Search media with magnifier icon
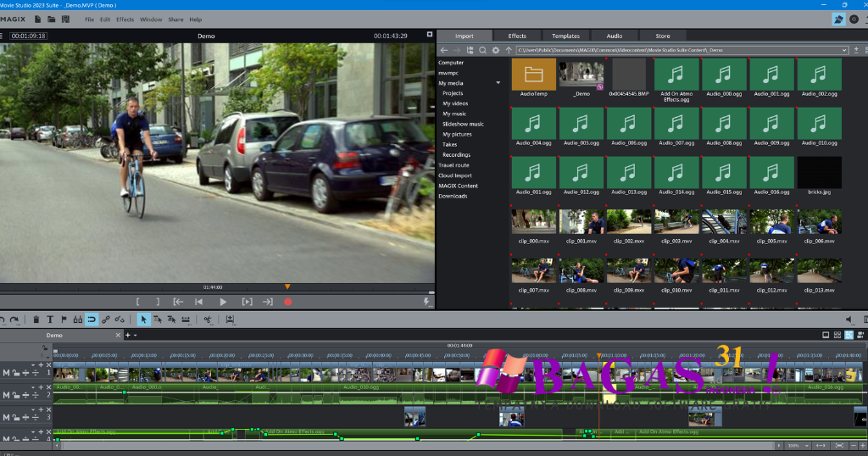The height and width of the screenshot is (456, 868). click(482, 50)
